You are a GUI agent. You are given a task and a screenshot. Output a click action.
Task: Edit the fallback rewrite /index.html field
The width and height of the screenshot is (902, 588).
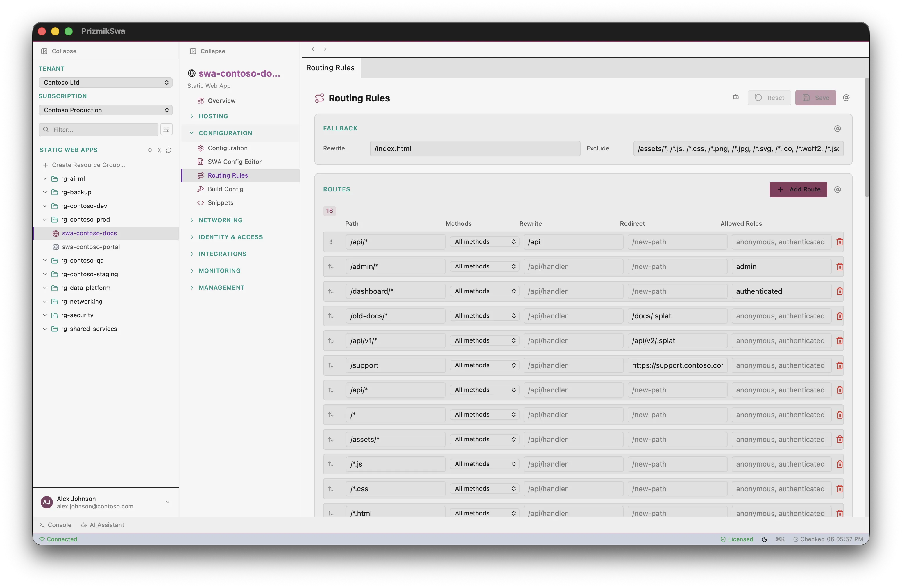(x=475, y=148)
